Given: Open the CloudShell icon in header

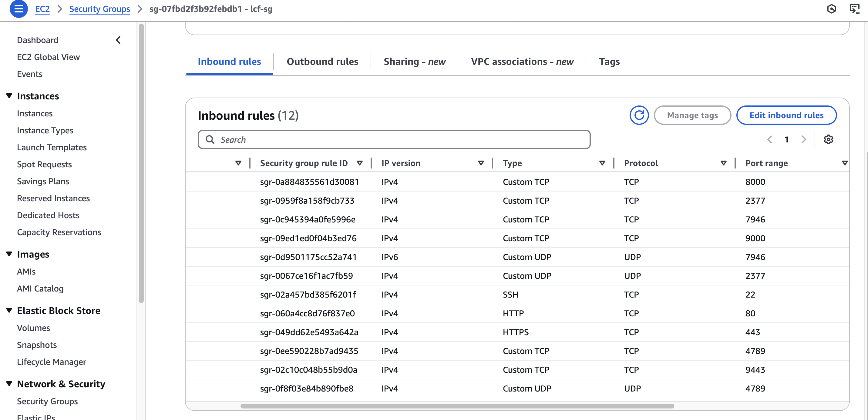Looking at the screenshot, I should 854,9.
